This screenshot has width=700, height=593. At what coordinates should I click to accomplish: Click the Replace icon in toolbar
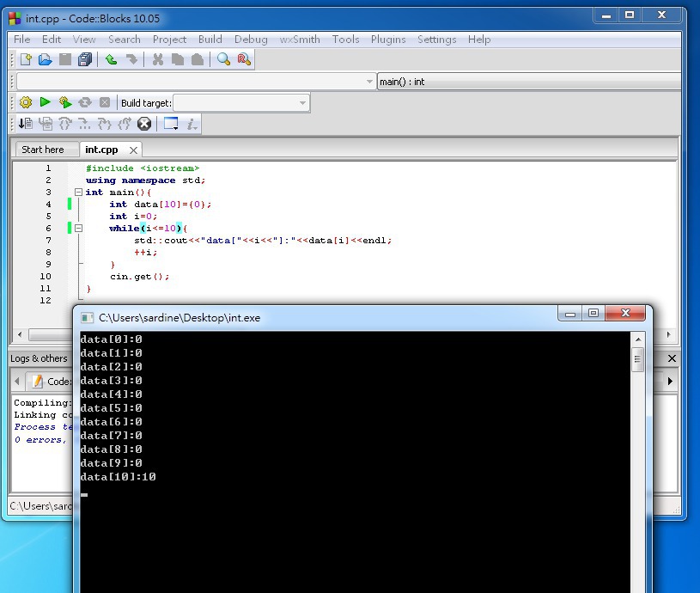coord(244,59)
